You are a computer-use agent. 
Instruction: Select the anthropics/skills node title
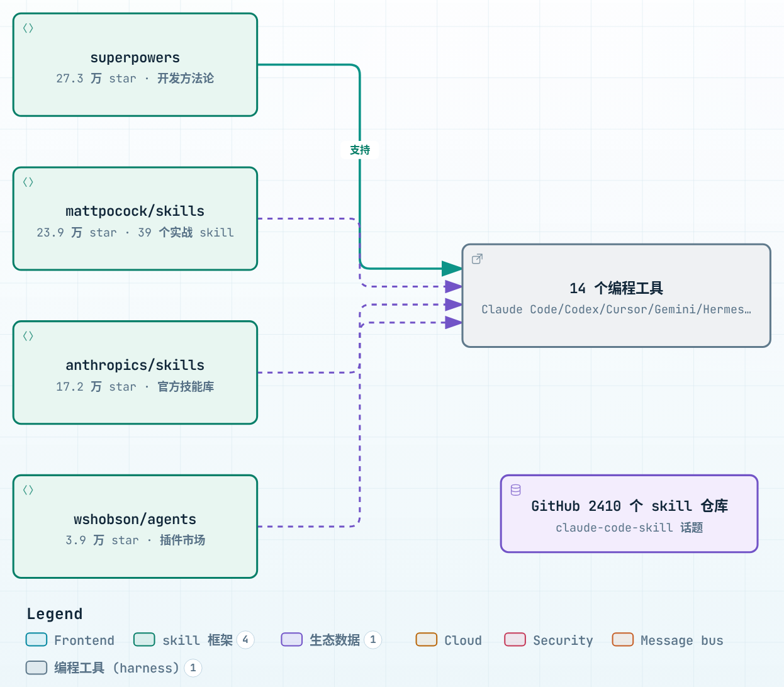(135, 366)
